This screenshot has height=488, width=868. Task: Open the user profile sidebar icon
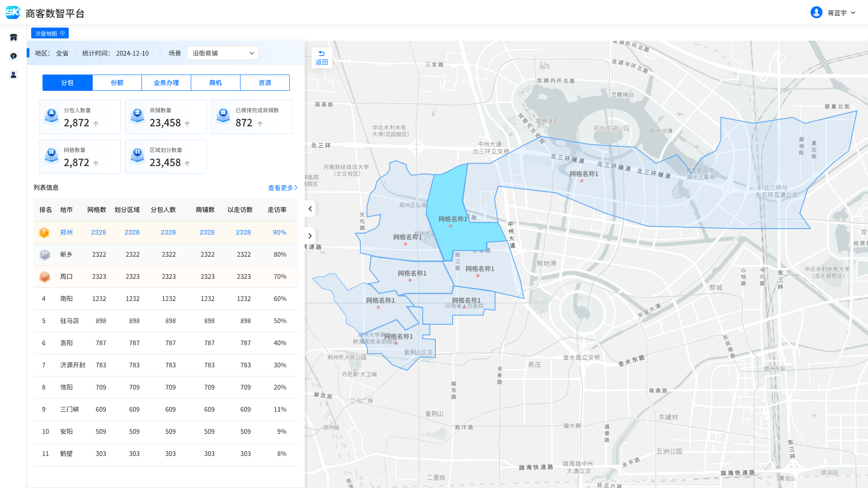click(x=14, y=75)
